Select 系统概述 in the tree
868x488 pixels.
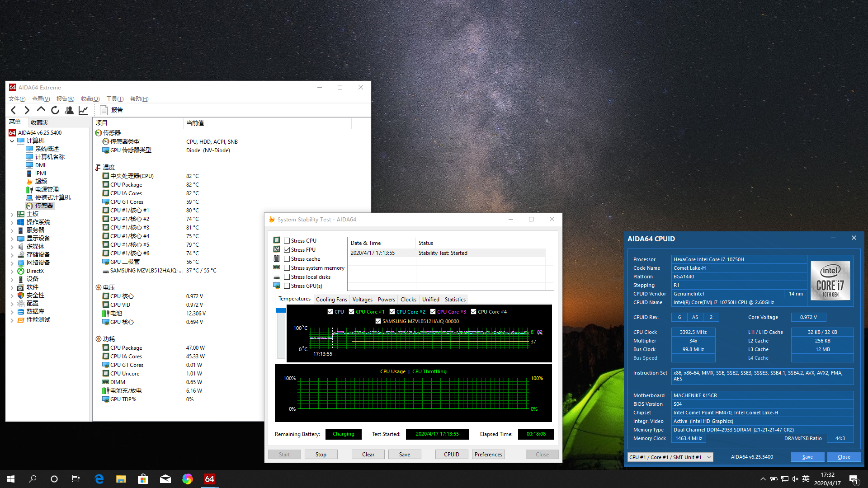[x=47, y=149]
